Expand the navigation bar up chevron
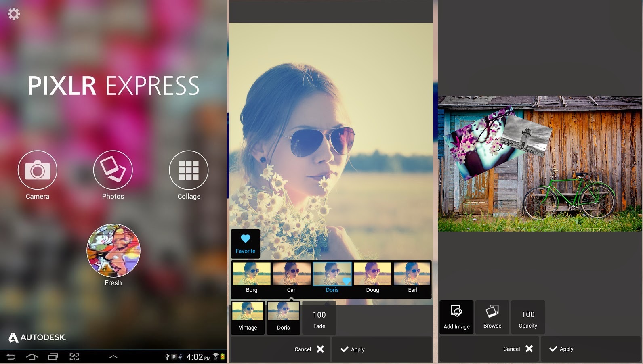The width and height of the screenshot is (643, 364). [x=113, y=356]
